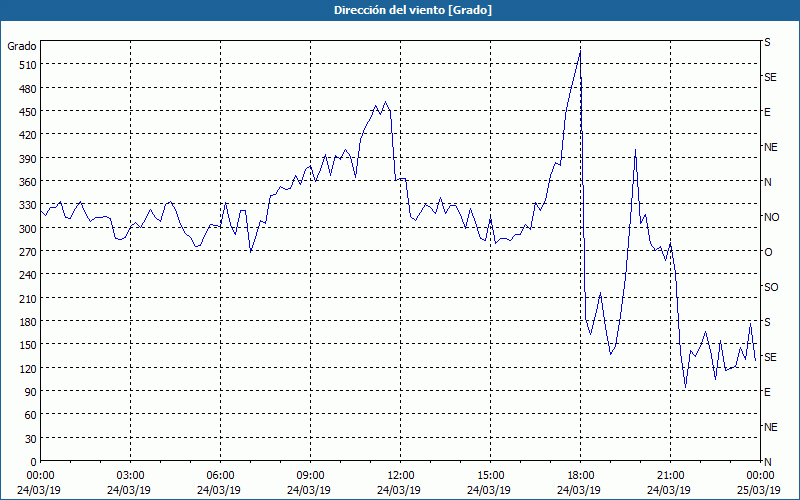This screenshot has height=500, width=800.
Task: Click the 60 degree axis label
Action: click(x=31, y=415)
